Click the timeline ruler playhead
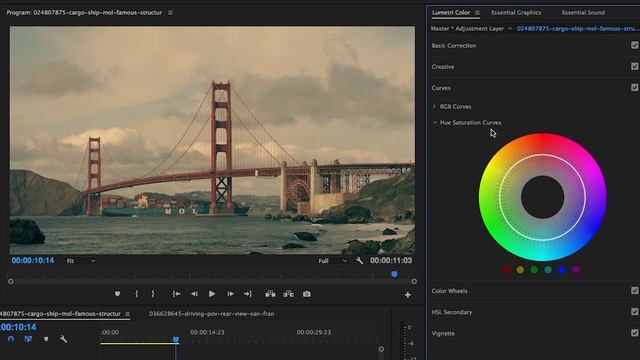Screen dimensions: 640x360 [176, 339]
